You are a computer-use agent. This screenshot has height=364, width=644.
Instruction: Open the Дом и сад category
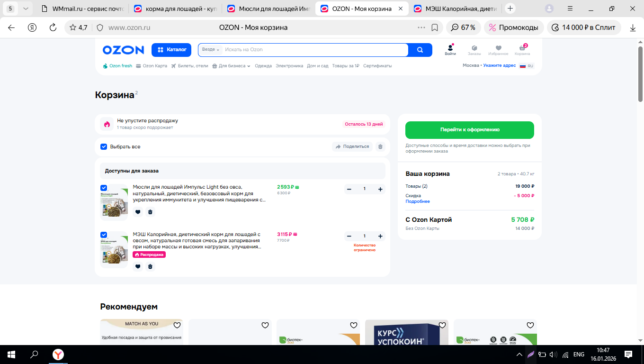(x=318, y=66)
